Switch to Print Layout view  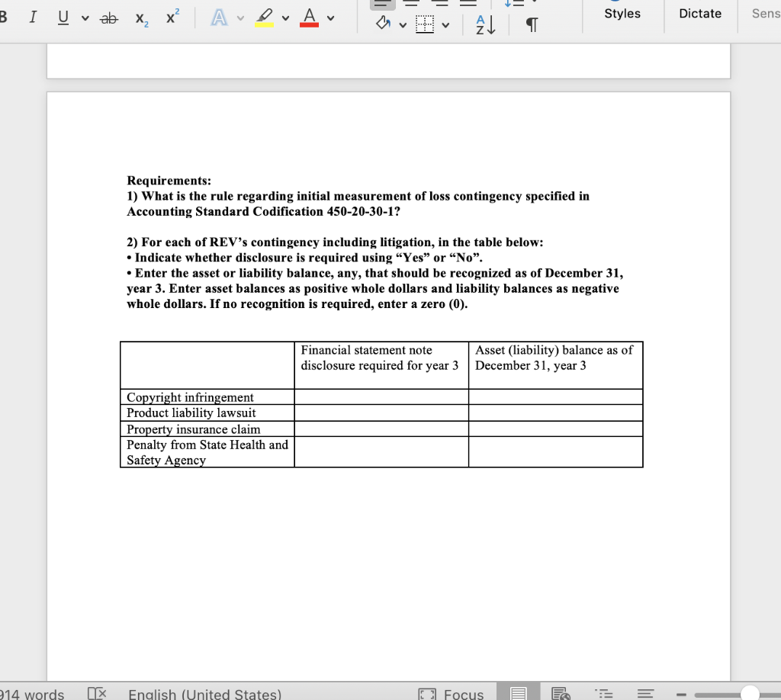(x=518, y=693)
